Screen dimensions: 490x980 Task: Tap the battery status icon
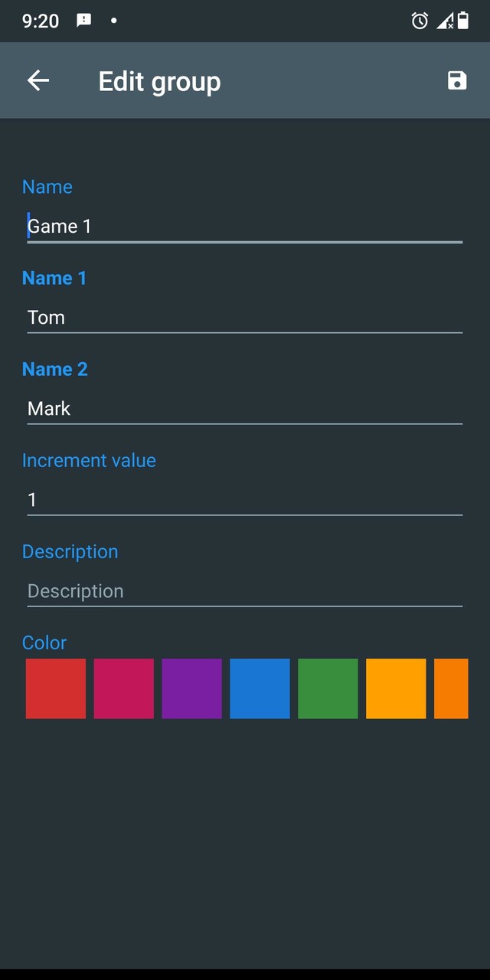click(x=463, y=21)
